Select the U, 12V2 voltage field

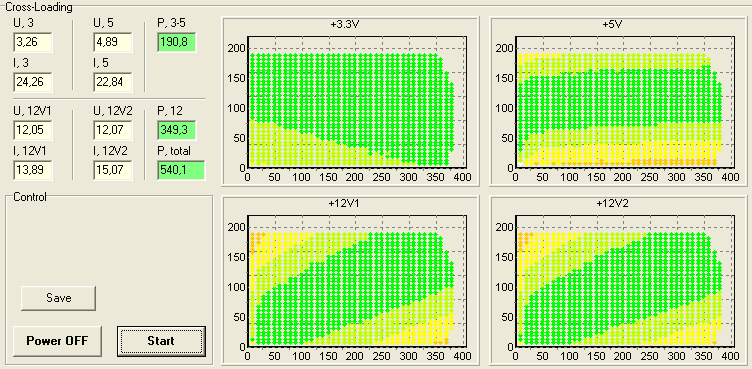pyautogui.click(x=112, y=131)
